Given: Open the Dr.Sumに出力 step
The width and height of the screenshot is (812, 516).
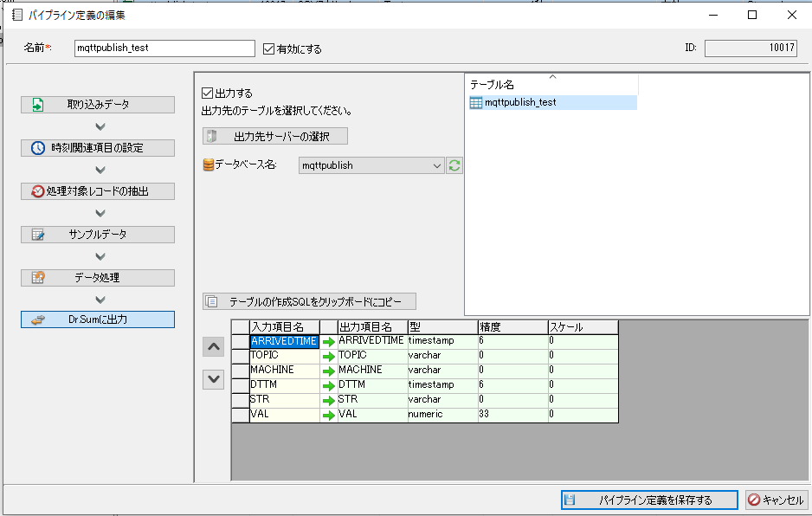Looking at the screenshot, I should 98,319.
